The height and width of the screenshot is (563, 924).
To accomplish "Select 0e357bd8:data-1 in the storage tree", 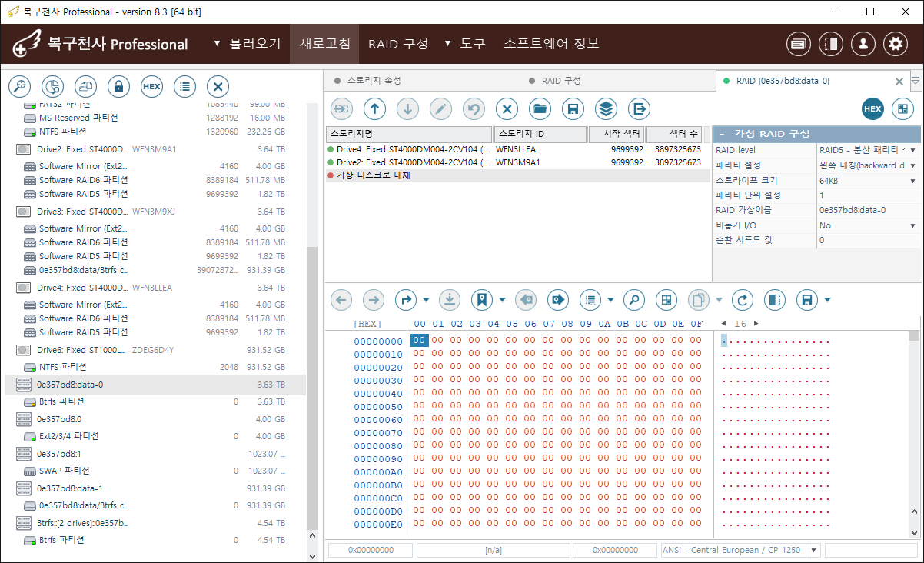I will tap(70, 488).
